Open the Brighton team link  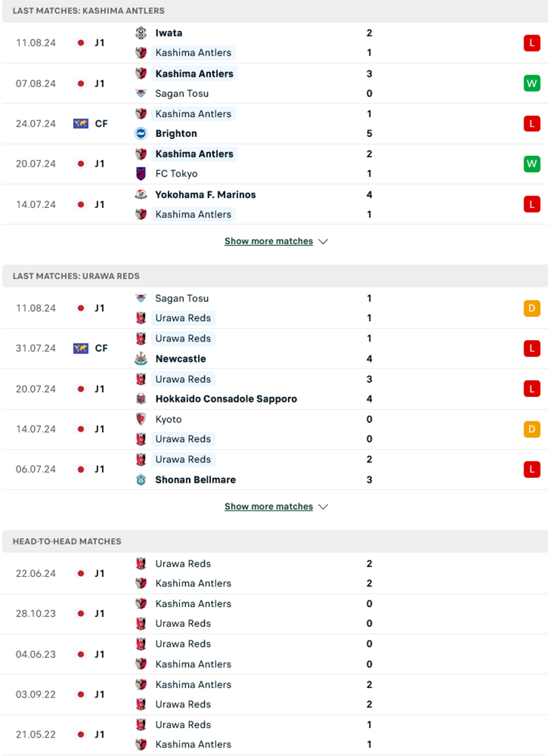coord(176,133)
